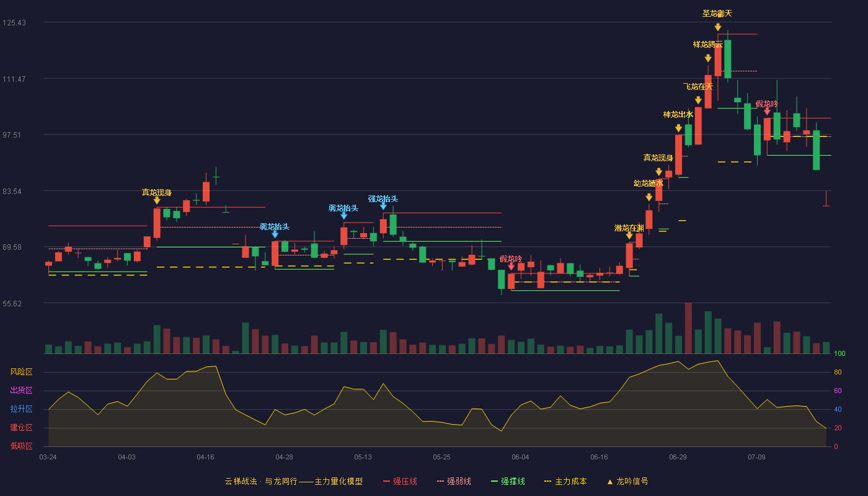The height and width of the screenshot is (496, 868).
Task: Click the 06-04 date label
Action: coord(520,457)
